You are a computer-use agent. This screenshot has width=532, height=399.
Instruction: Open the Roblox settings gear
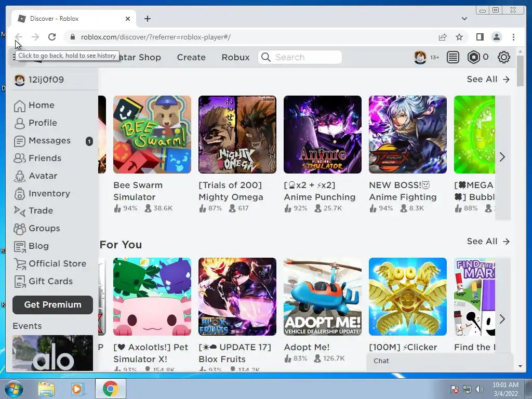click(504, 57)
